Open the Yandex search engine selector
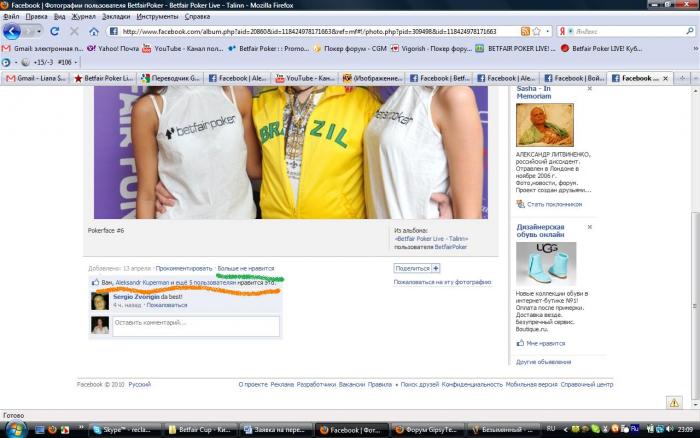 [566, 31]
